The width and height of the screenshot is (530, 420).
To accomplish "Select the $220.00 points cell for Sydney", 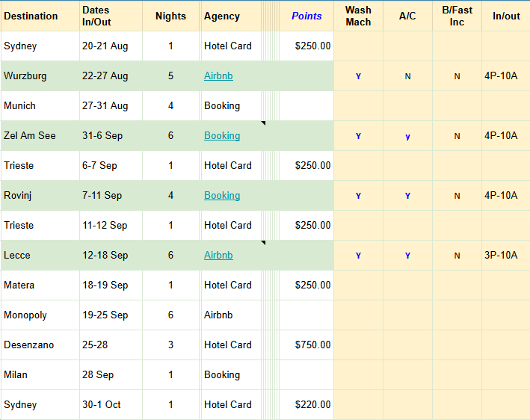I will tap(306, 404).
